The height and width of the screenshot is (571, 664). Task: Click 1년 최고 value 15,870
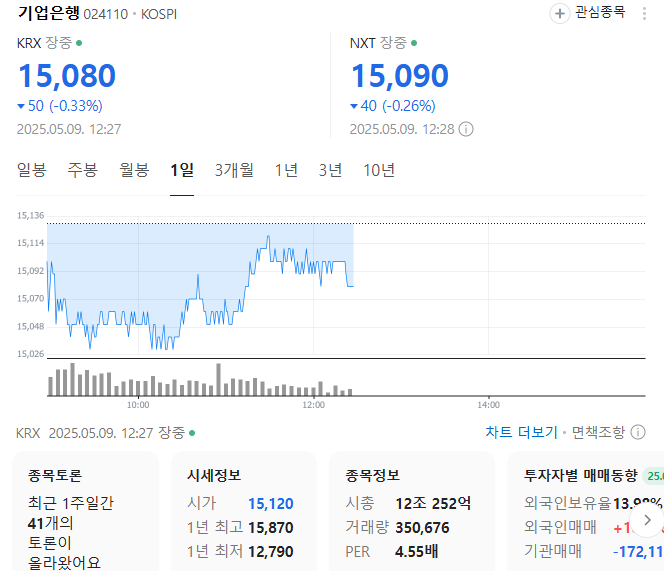(x=271, y=528)
